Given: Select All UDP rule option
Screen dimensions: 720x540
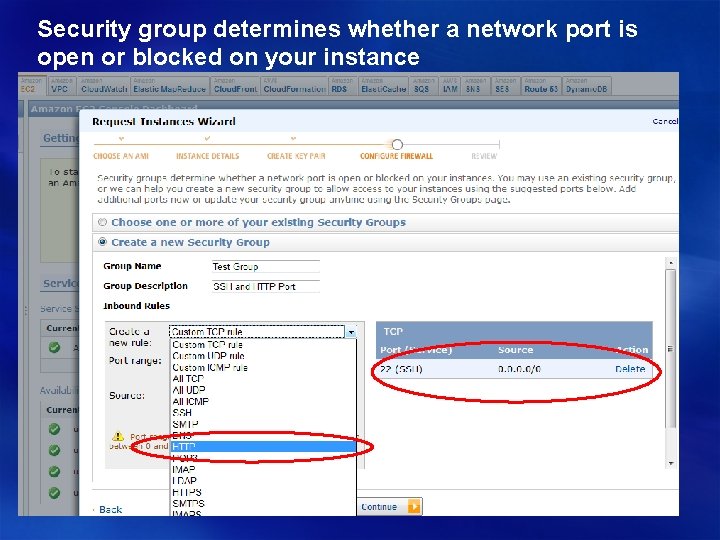Looking at the screenshot, I should click(x=264, y=390).
